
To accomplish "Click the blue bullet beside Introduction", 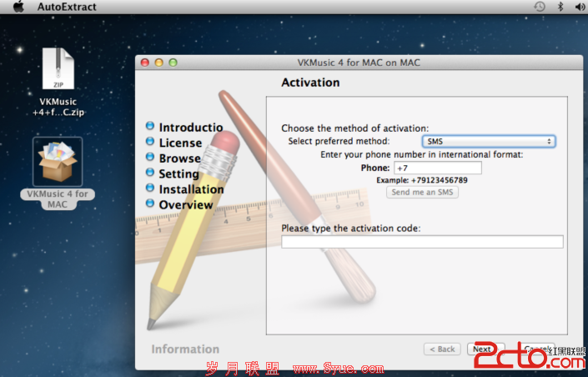I will click(150, 126).
